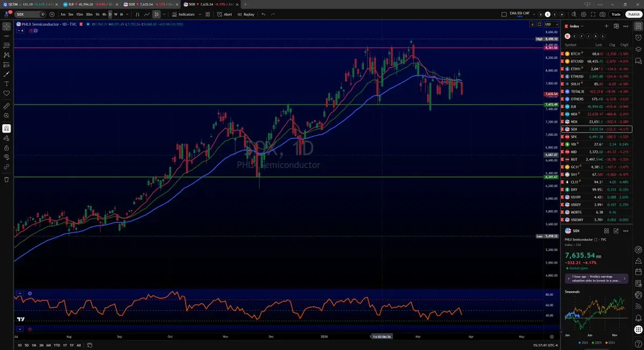
Task: Open a new browser tab with plus
Action: (245, 4)
